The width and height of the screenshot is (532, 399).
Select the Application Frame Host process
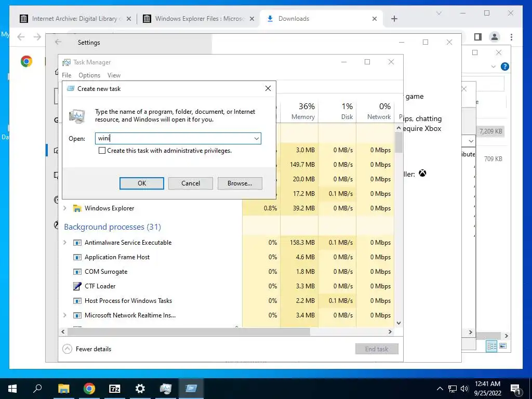[117, 257]
